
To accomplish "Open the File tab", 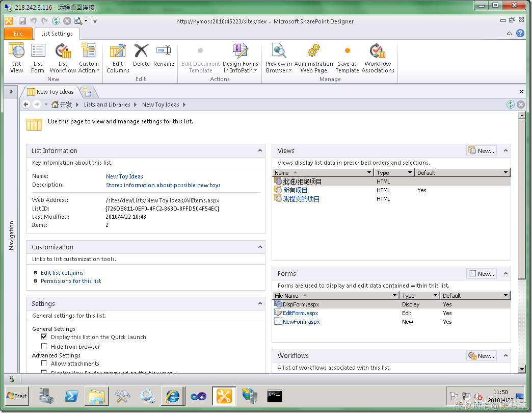I will pyautogui.click(x=18, y=34).
